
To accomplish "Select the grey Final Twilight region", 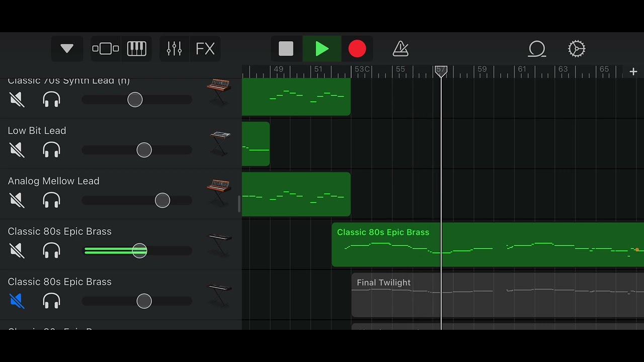I will 498,295.
